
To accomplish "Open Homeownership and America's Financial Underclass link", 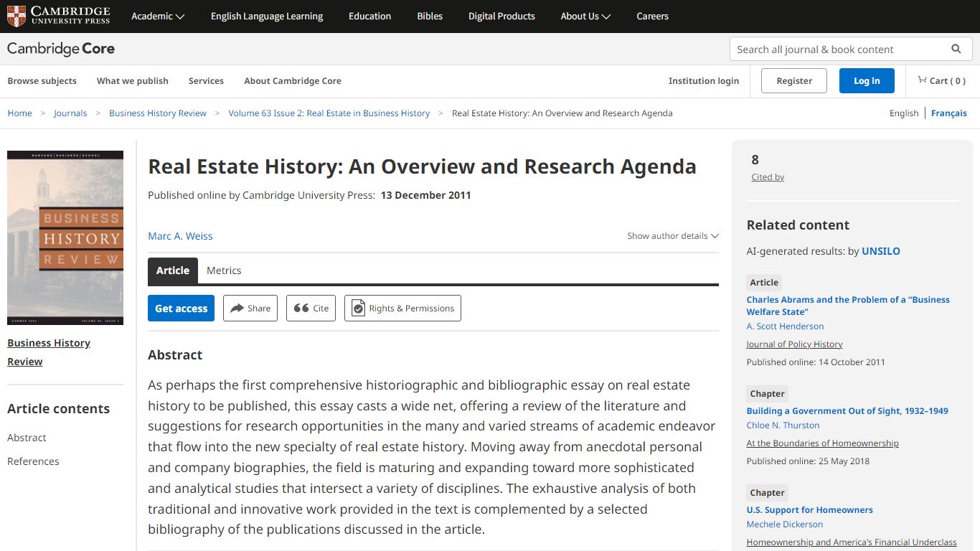I will point(852,542).
